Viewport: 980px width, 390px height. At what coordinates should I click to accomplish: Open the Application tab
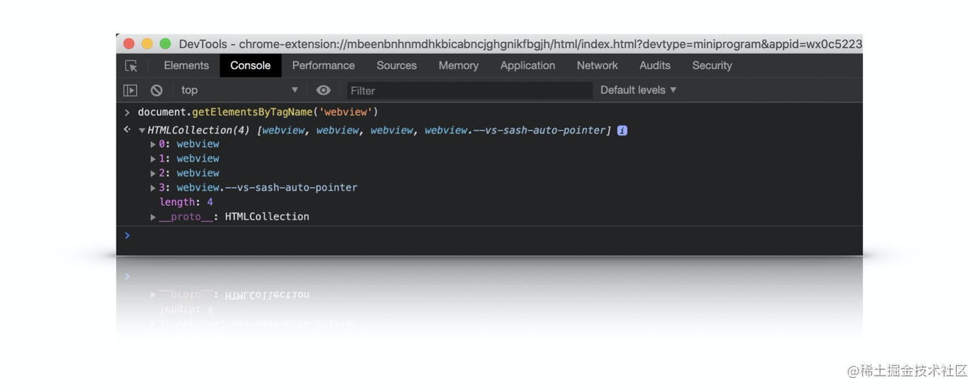[528, 66]
